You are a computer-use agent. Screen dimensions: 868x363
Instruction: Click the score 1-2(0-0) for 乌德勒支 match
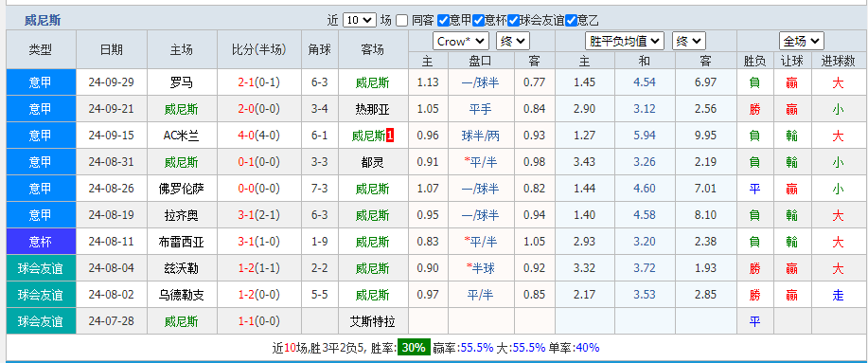click(x=259, y=295)
